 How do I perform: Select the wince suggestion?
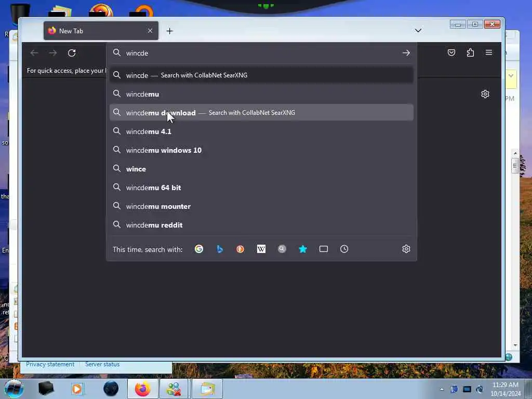tap(261, 169)
